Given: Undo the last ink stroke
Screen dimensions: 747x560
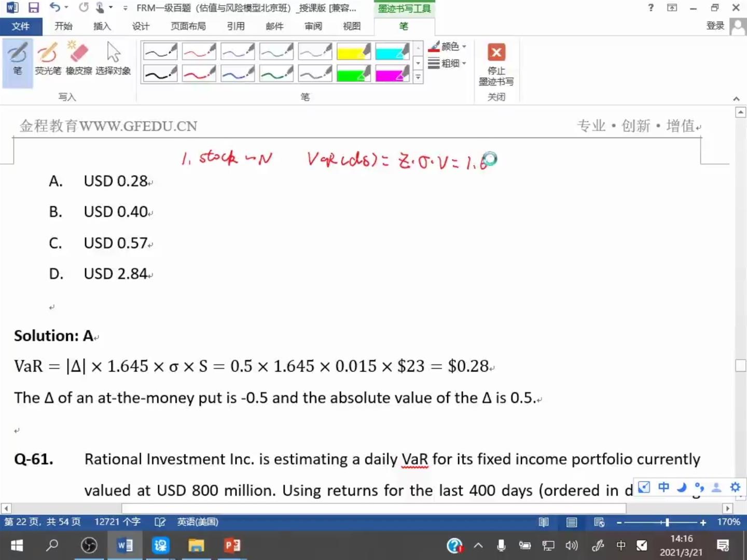Looking at the screenshot, I should pos(54,8).
